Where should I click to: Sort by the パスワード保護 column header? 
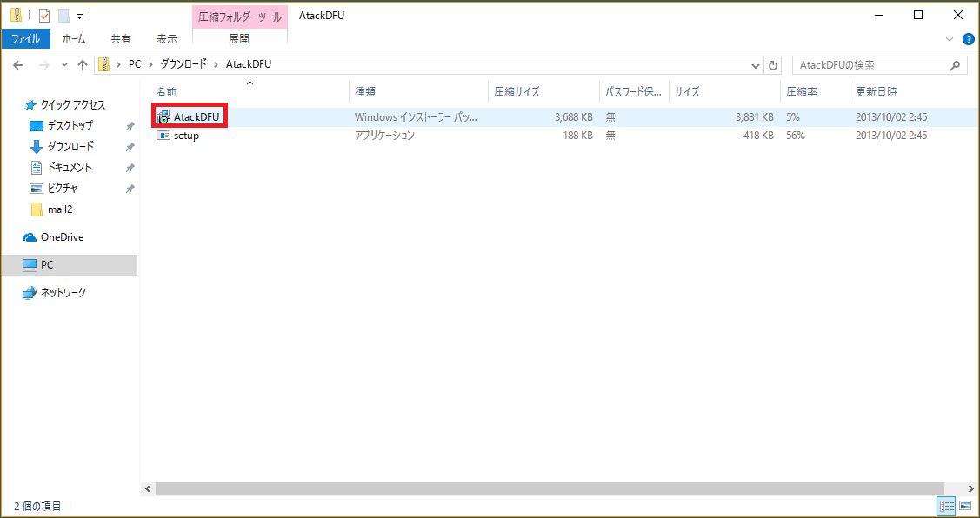pyautogui.click(x=635, y=92)
